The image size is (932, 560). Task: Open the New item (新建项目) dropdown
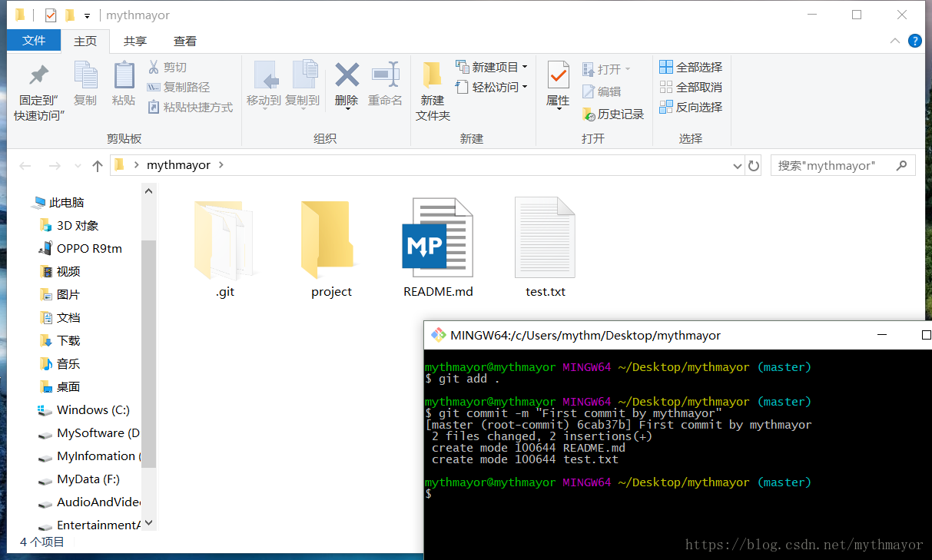pyautogui.click(x=492, y=67)
